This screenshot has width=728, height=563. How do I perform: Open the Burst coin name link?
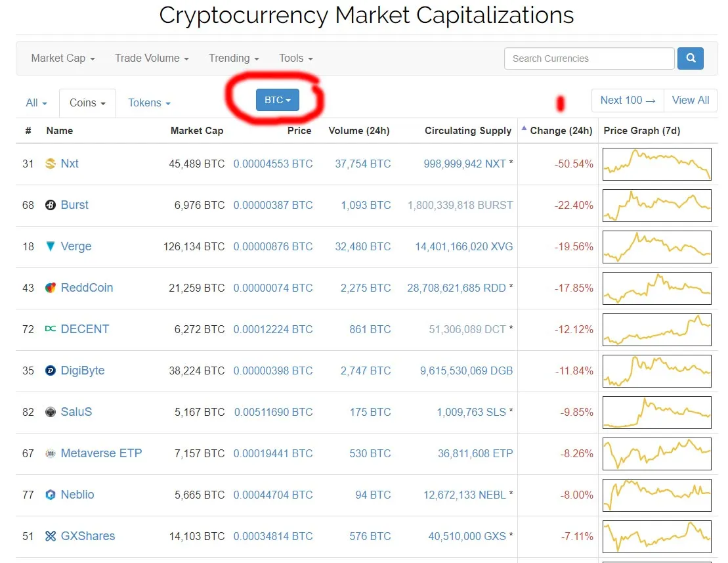[x=74, y=205]
